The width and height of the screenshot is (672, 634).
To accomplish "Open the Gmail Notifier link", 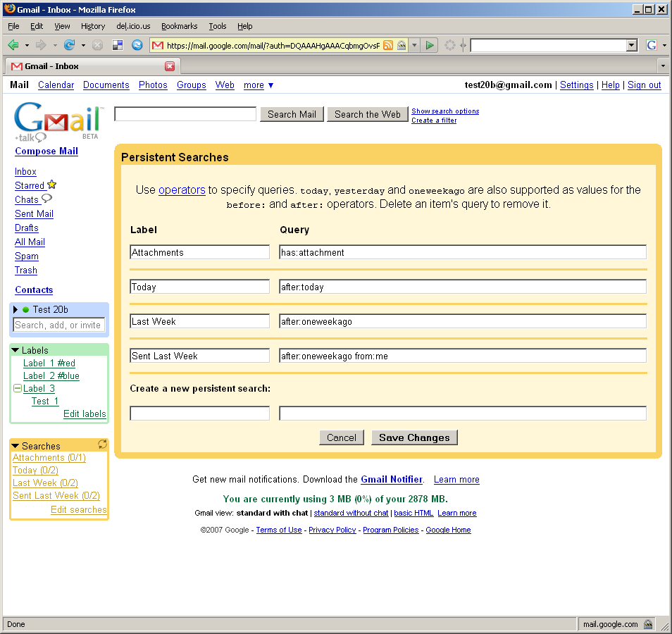I will [391, 479].
